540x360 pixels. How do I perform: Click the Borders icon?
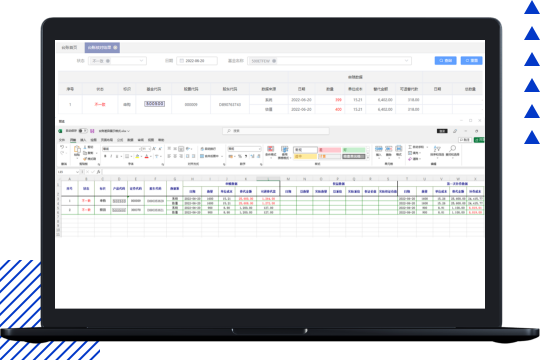pos(127,156)
